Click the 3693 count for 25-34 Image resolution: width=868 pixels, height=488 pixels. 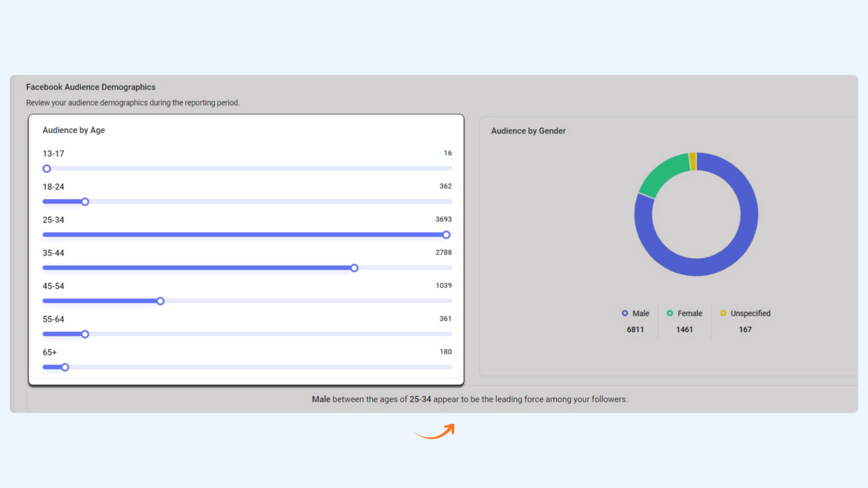click(x=443, y=219)
